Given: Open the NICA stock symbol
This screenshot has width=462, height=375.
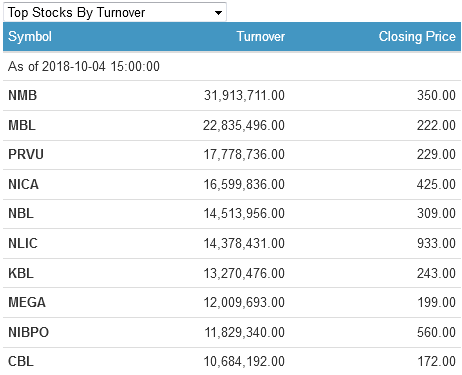Looking at the screenshot, I should pyautogui.click(x=23, y=184).
